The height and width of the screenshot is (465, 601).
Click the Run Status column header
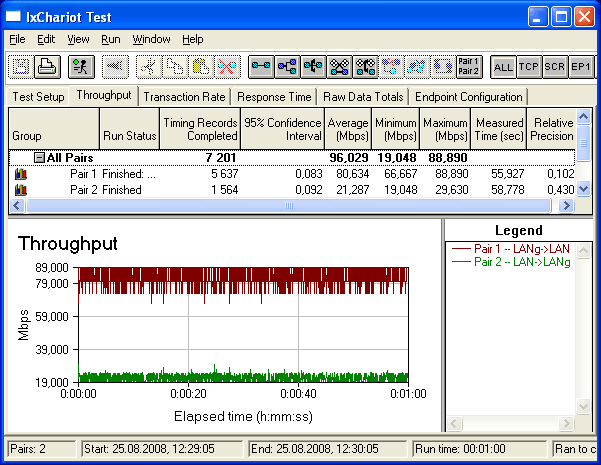click(x=130, y=129)
